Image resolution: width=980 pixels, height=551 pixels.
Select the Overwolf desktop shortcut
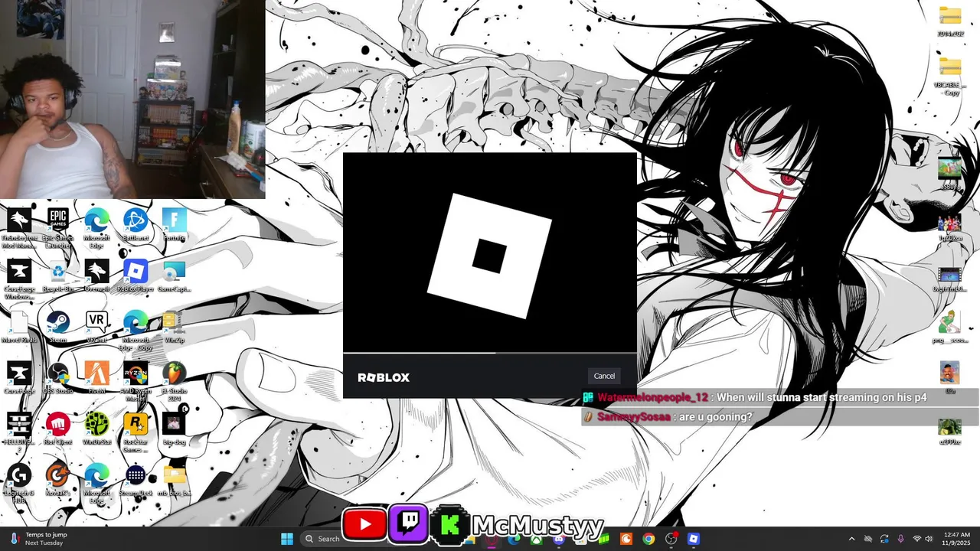tap(96, 276)
